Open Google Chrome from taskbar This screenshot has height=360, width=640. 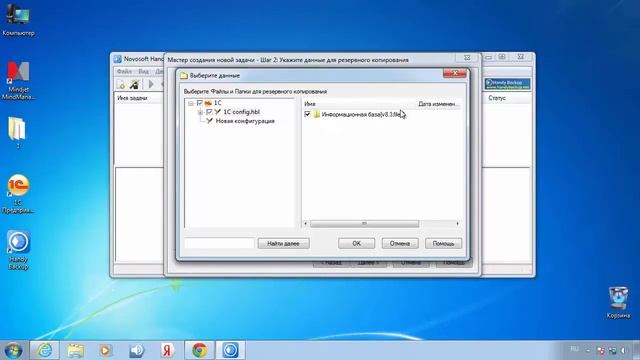[199, 350]
